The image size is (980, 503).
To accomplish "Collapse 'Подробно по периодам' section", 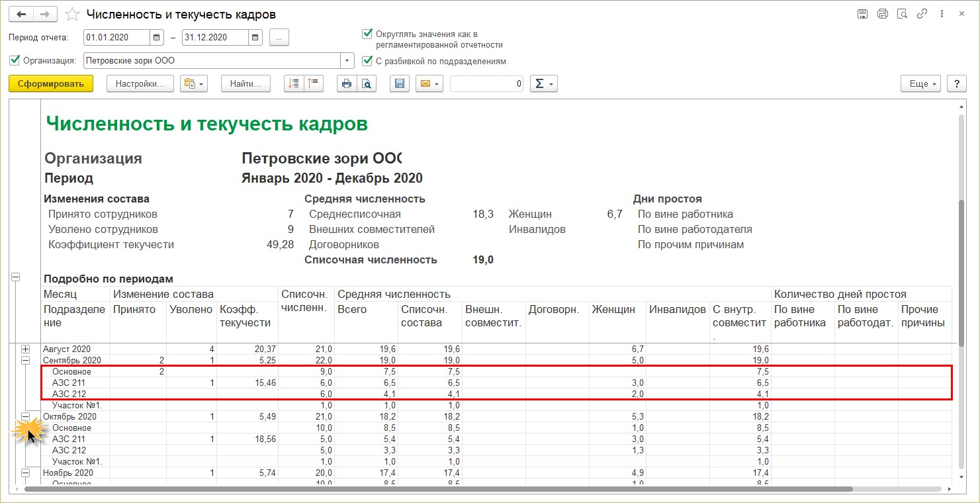I will click(16, 278).
